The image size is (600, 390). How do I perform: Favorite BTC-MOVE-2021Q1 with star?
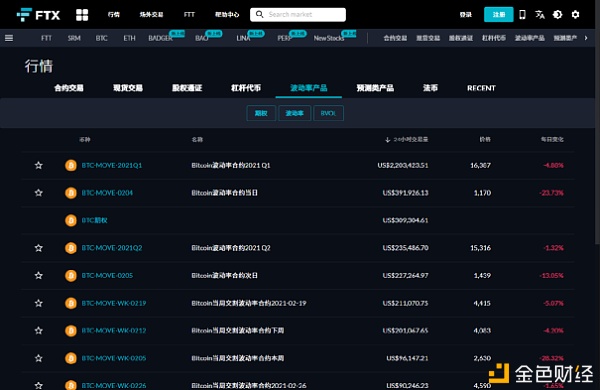tap(39, 165)
